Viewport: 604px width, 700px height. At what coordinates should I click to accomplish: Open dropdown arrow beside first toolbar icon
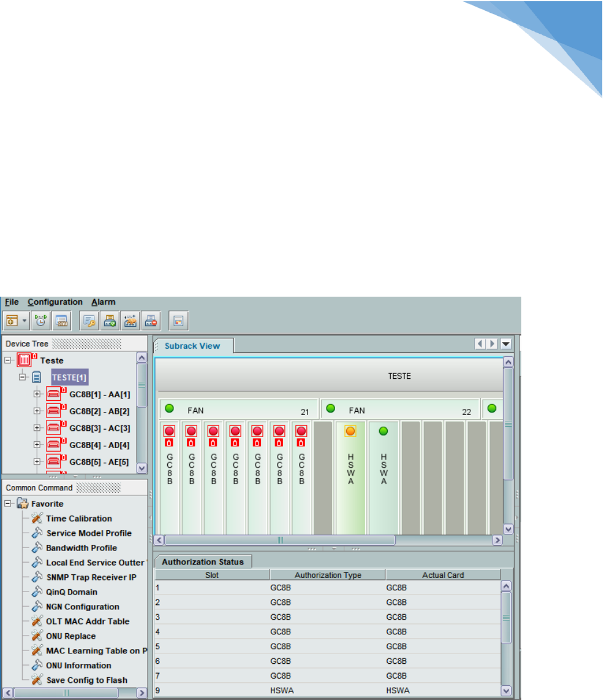pyautogui.click(x=25, y=321)
